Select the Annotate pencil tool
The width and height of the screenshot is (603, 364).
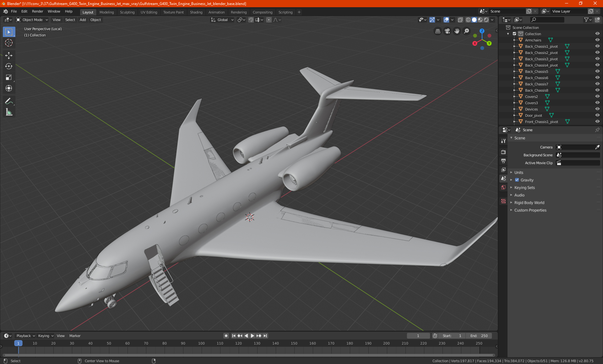click(9, 101)
